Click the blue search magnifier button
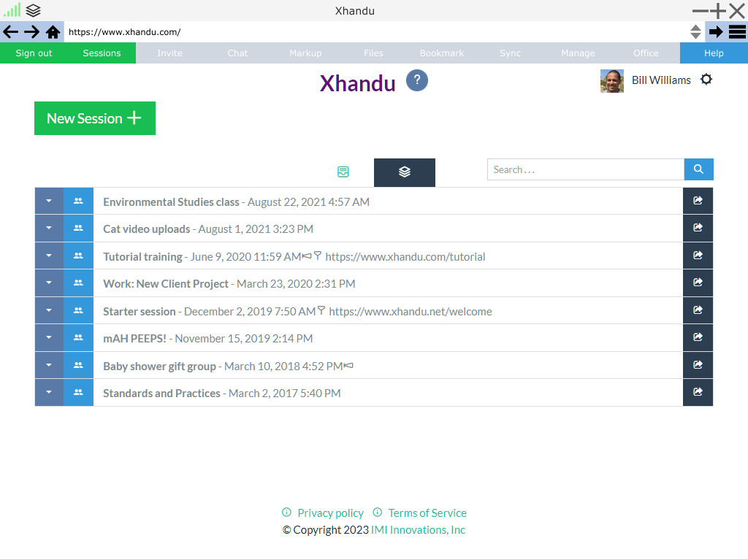This screenshot has height=560, width=748. coord(698,169)
